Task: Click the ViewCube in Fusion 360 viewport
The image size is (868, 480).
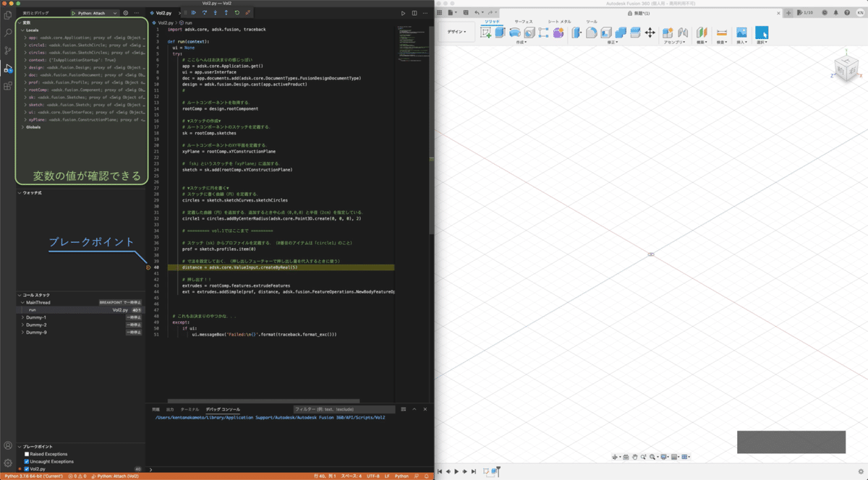Action: [x=848, y=69]
